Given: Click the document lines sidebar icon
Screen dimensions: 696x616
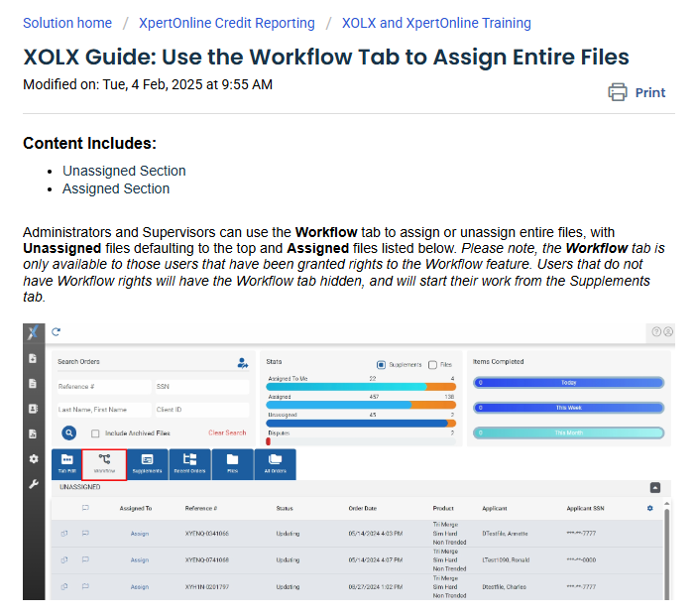Looking at the screenshot, I should coord(33,384).
